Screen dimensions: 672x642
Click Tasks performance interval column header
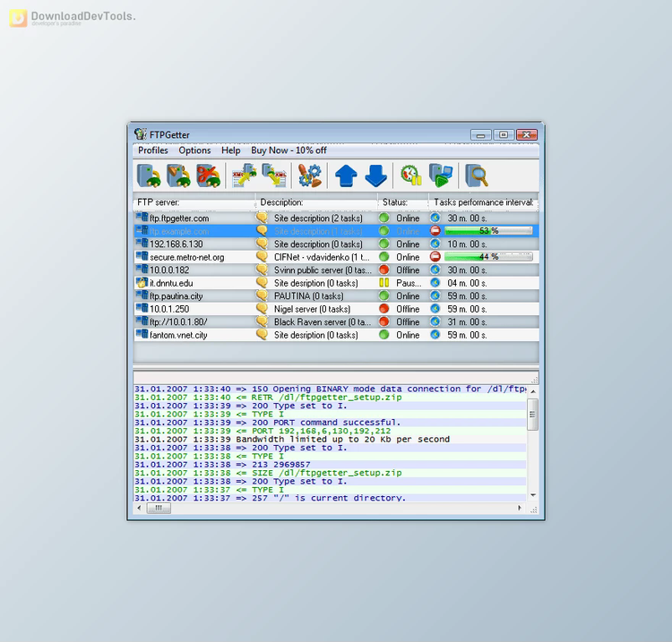tap(484, 202)
